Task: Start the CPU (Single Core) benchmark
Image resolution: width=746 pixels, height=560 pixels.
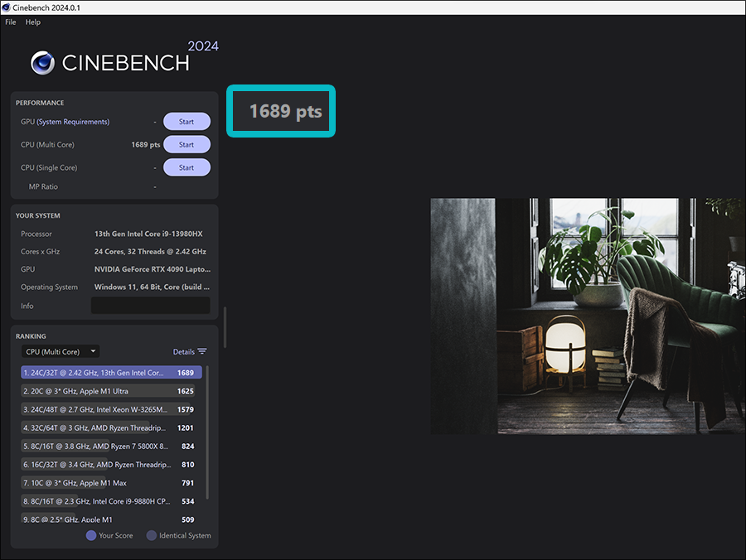Action: [x=186, y=167]
